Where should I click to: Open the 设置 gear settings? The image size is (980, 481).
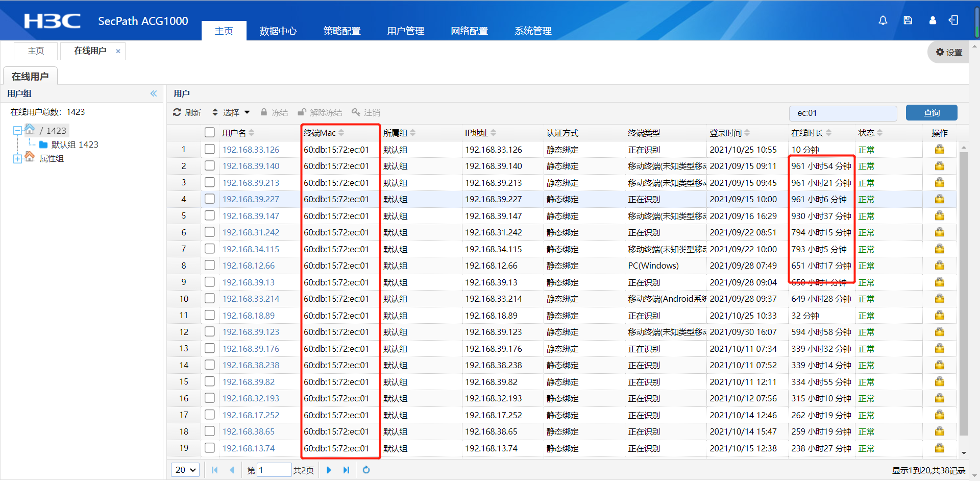949,52
